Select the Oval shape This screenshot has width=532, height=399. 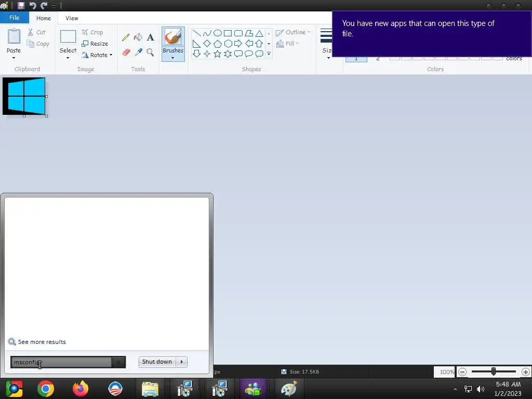coord(218,33)
